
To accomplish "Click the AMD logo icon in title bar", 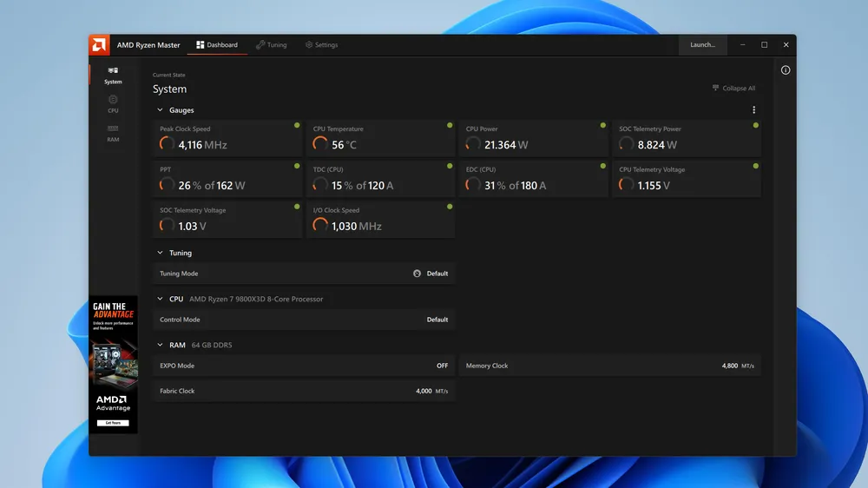I will pyautogui.click(x=99, y=45).
